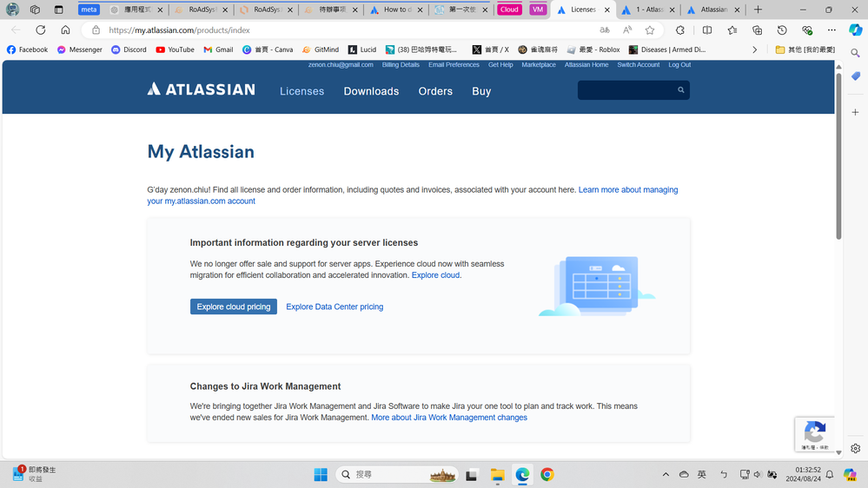868x488 pixels.
Task: Switch to the meta tab group
Action: (89, 10)
